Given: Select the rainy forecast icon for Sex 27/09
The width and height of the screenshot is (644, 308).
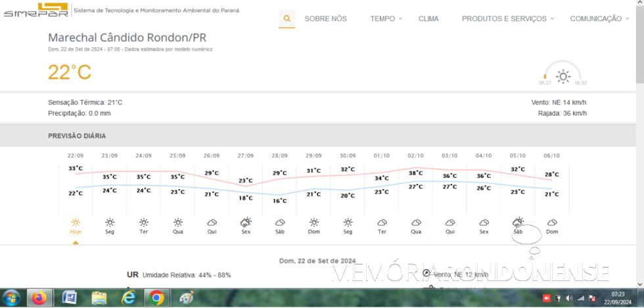Looking at the screenshot, I should click(246, 223).
